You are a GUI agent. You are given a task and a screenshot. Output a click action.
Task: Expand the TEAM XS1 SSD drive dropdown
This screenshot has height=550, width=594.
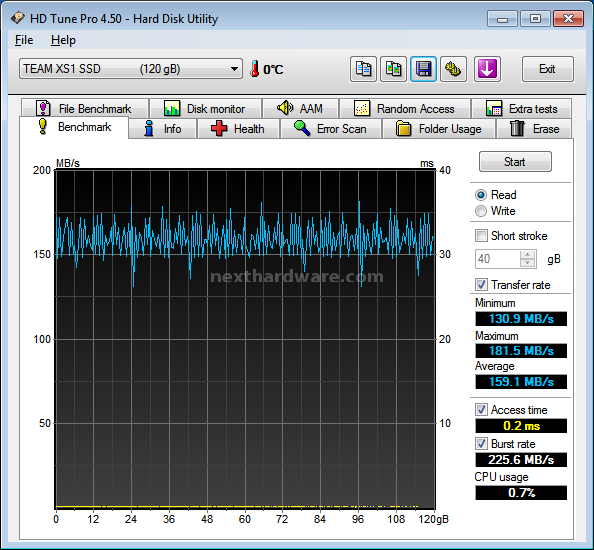pyautogui.click(x=131, y=69)
